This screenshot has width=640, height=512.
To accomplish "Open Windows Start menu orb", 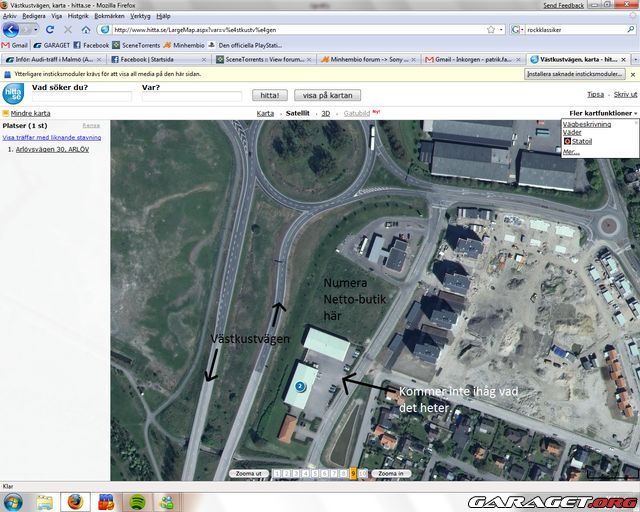I will pos(14,501).
